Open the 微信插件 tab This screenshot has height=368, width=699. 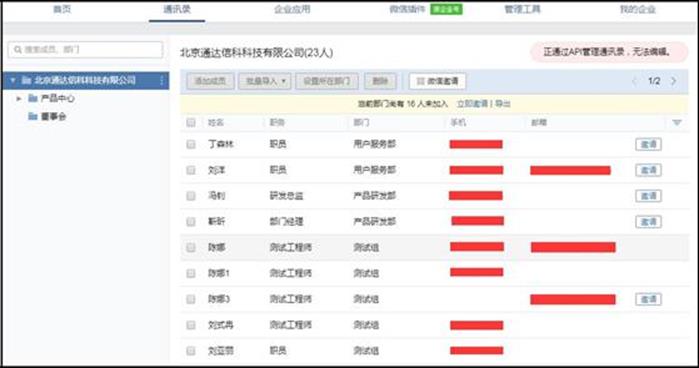pyautogui.click(x=407, y=9)
